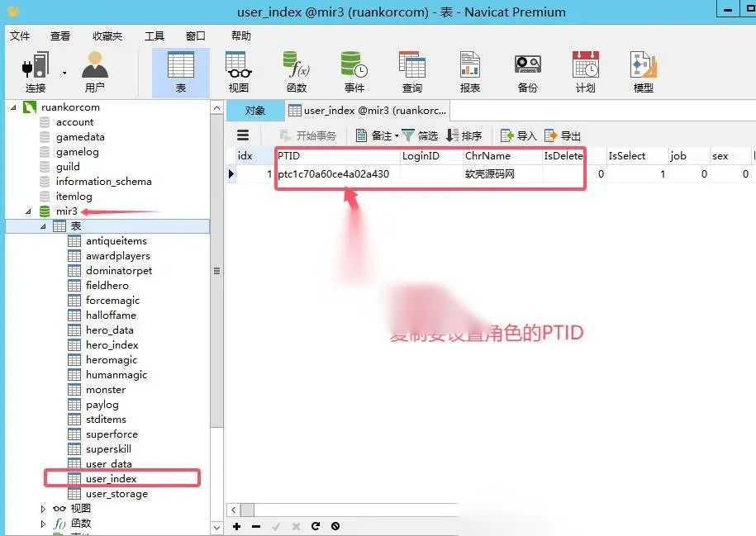Click the 导出 export button
Viewport: 756px width, 536px height.
562,136
